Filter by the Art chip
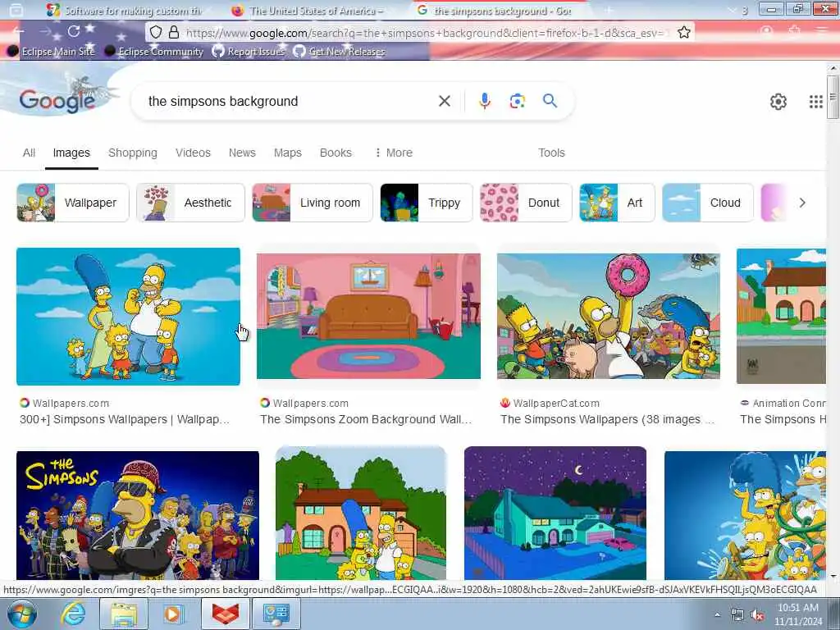Image resolution: width=840 pixels, height=630 pixels. click(617, 203)
